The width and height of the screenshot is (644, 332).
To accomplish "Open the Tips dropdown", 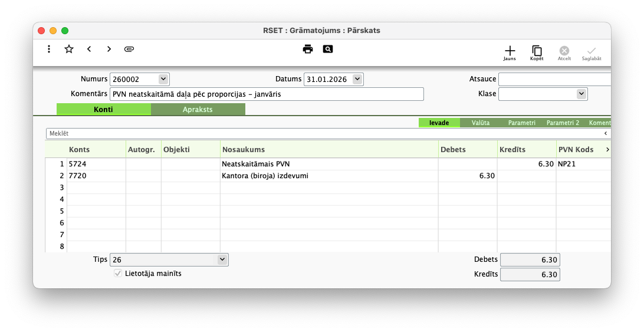I will coord(222,259).
